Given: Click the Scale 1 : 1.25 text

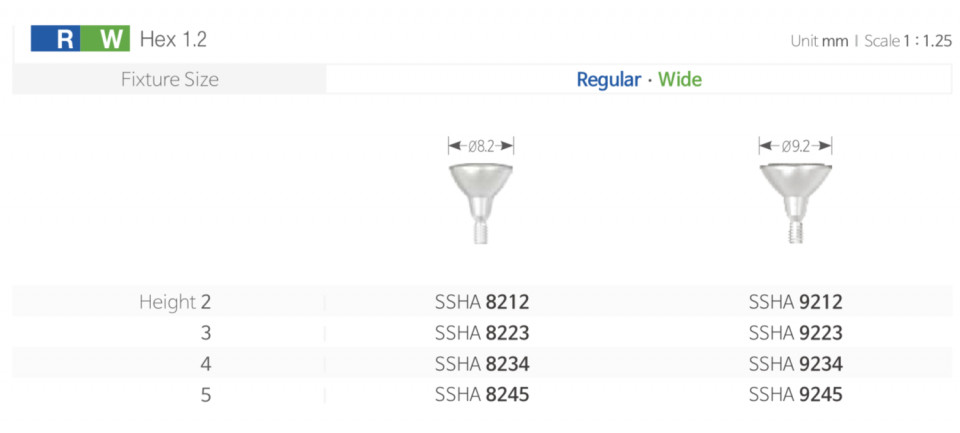Looking at the screenshot, I should coord(908,42).
